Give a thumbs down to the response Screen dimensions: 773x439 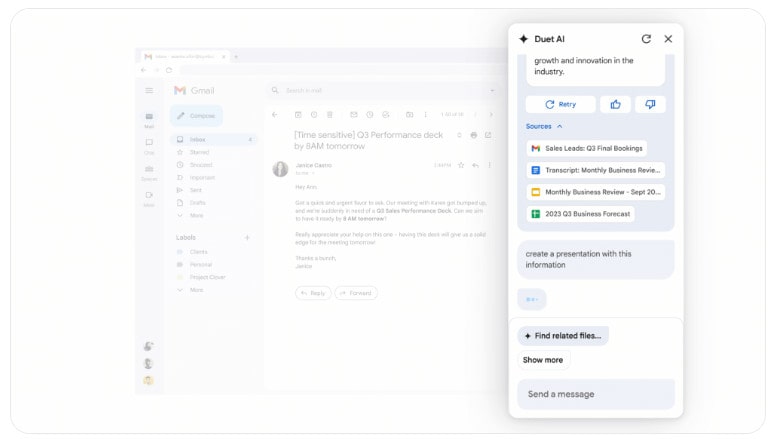tap(650, 105)
